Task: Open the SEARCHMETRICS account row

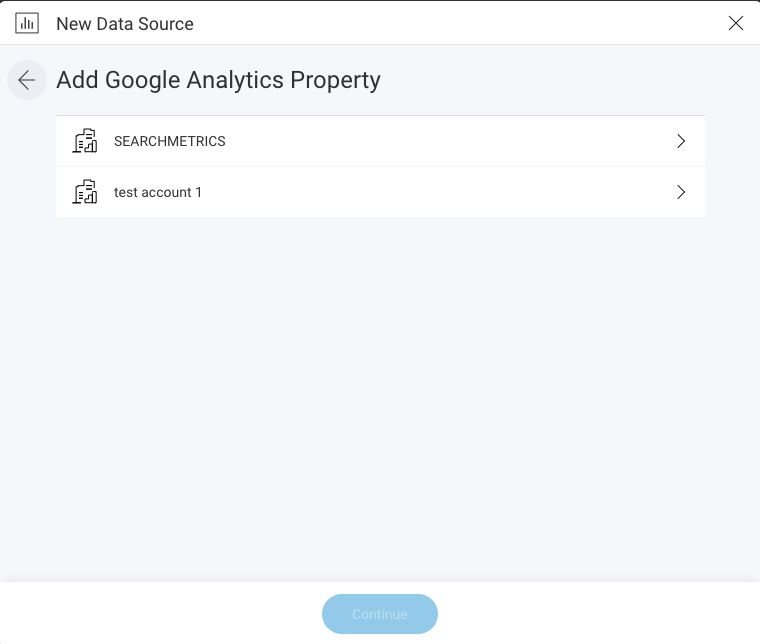Action: click(x=380, y=141)
